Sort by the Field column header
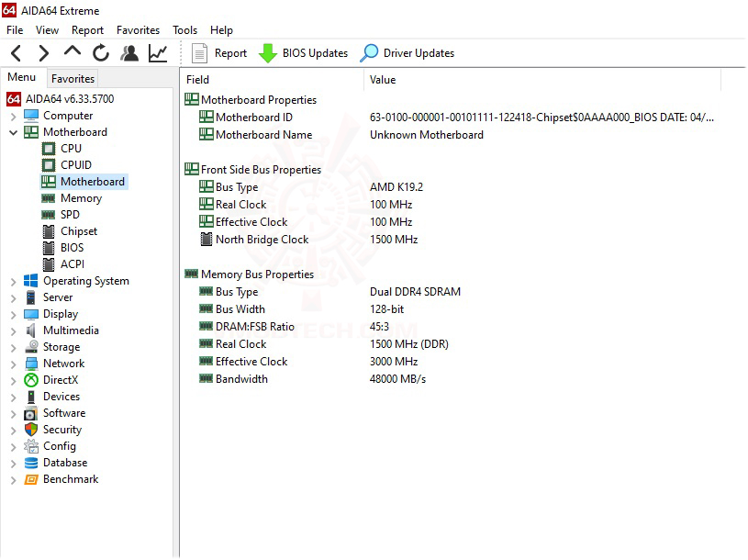 pyautogui.click(x=272, y=80)
